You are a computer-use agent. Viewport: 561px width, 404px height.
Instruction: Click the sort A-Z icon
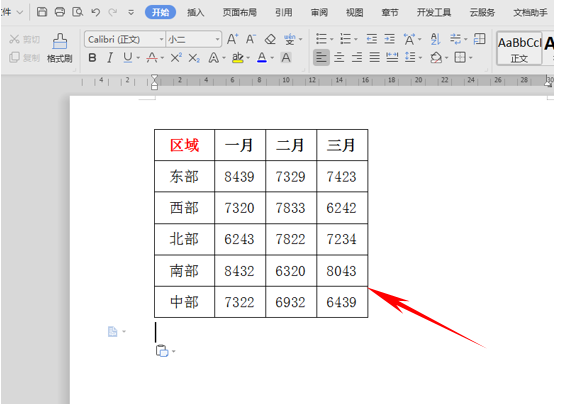(x=435, y=39)
